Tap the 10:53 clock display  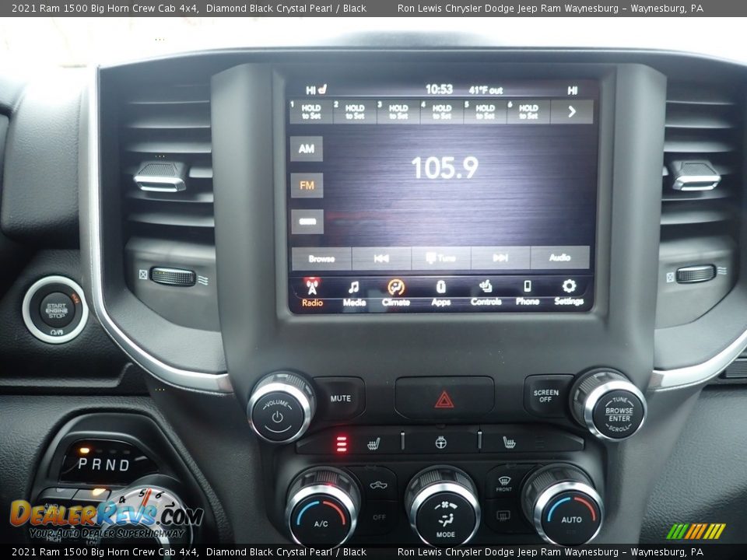coord(439,89)
